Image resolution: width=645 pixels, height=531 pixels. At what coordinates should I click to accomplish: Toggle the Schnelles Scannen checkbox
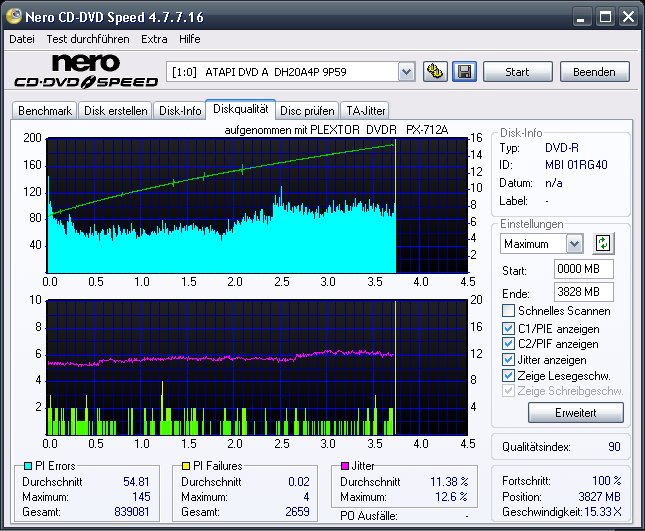coord(508,311)
